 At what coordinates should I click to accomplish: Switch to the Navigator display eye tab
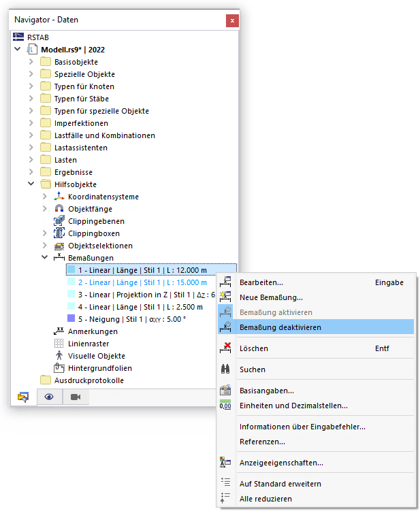click(x=49, y=397)
